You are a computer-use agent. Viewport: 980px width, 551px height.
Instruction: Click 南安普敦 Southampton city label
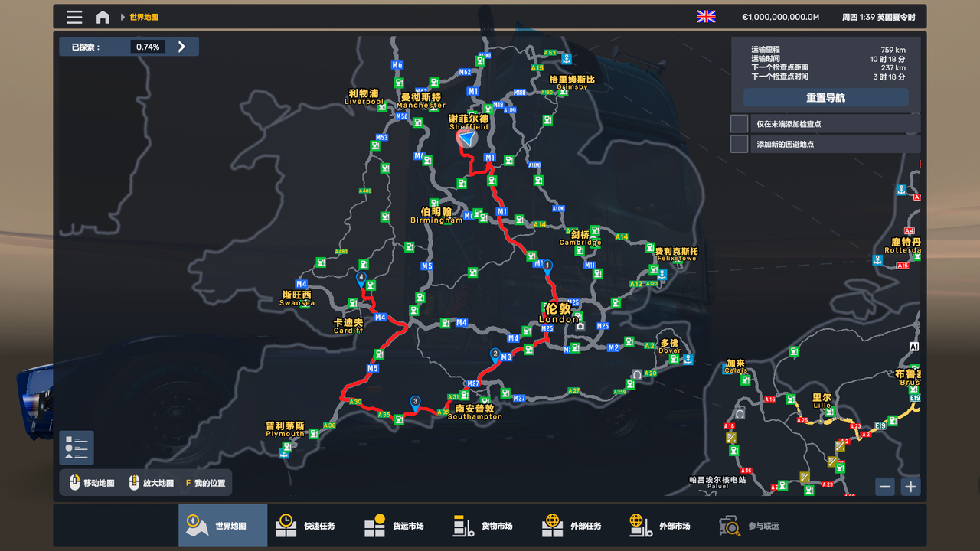[475, 412]
